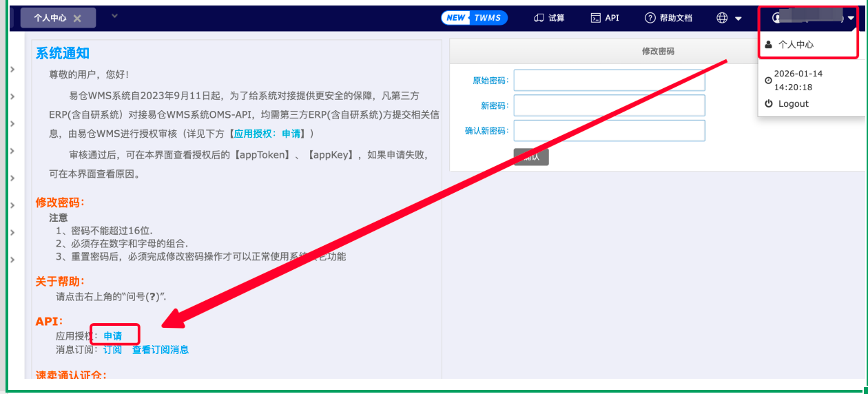Switch to the 个人中心 tab
This screenshot has height=394, width=868.
(50, 19)
